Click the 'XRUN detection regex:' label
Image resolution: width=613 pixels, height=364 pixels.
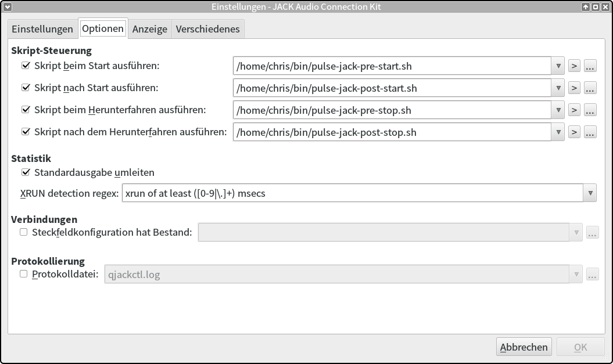[x=69, y=193]
